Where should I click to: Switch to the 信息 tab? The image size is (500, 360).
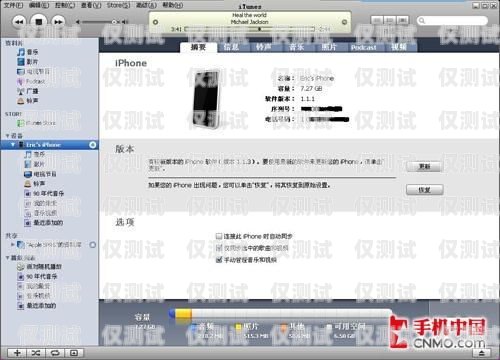[x=231, y=47]
